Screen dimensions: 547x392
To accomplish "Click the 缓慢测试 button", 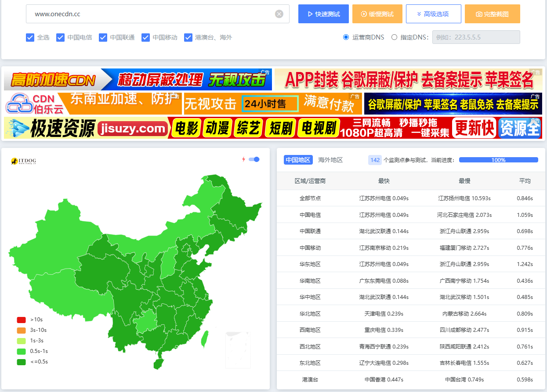I will tap(377, 14).
